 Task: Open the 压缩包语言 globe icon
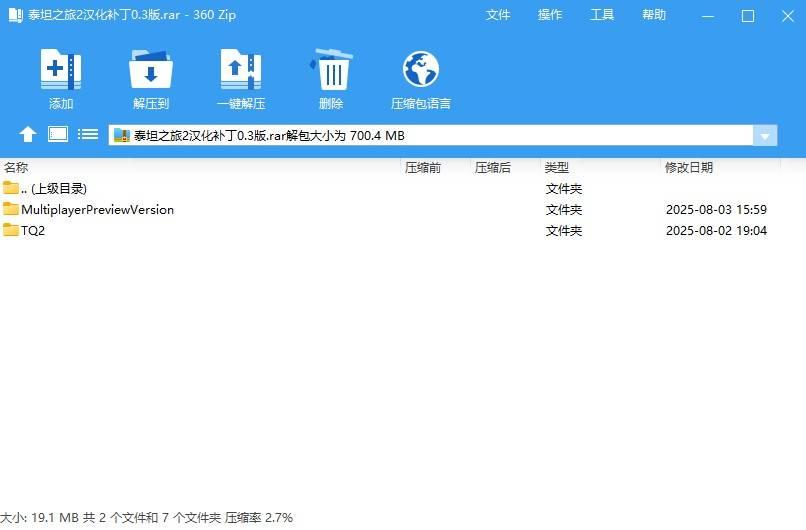click(x=421, y=70)
